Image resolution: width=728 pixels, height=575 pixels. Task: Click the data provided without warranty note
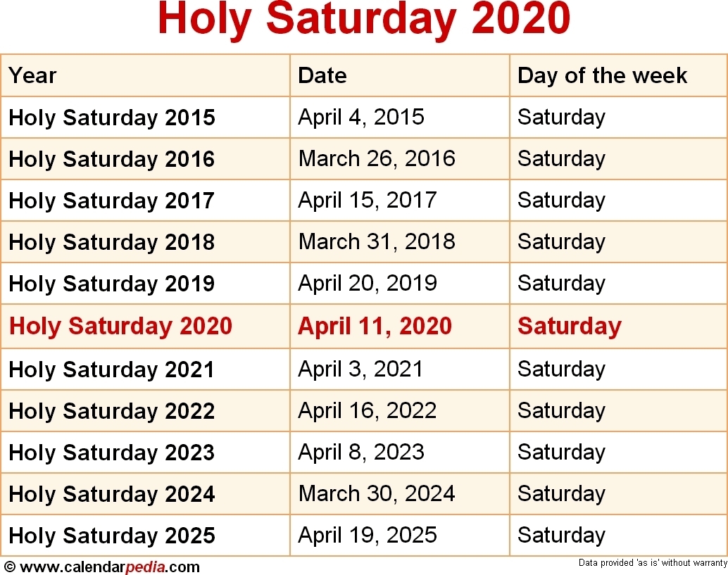(653, 563)
